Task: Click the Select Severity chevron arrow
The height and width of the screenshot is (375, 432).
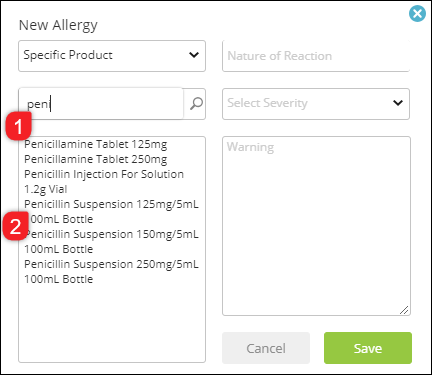Action: click(x=398, y=103)
